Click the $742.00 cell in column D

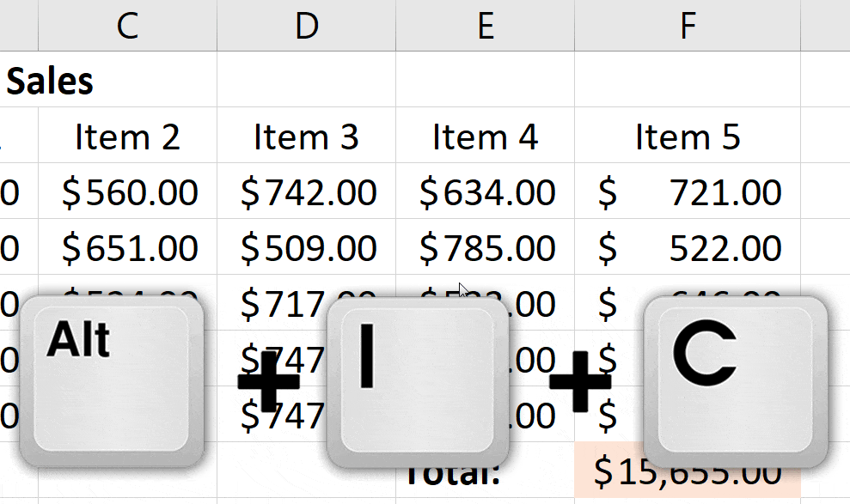pyautogui.click(x=306, y=191)
